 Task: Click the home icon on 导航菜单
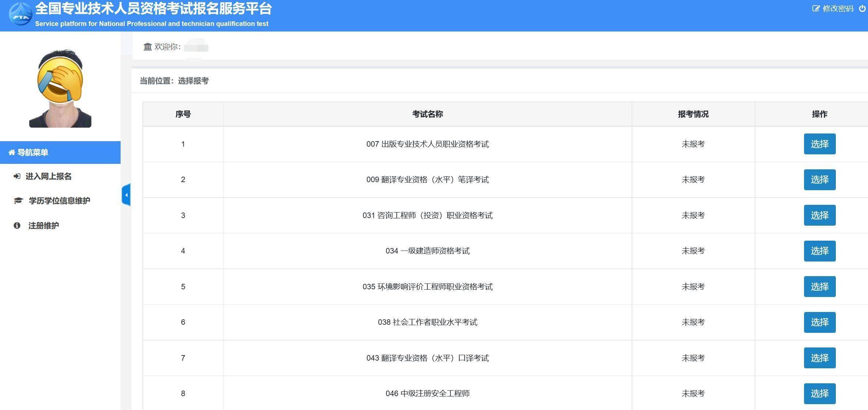[11, 153]
